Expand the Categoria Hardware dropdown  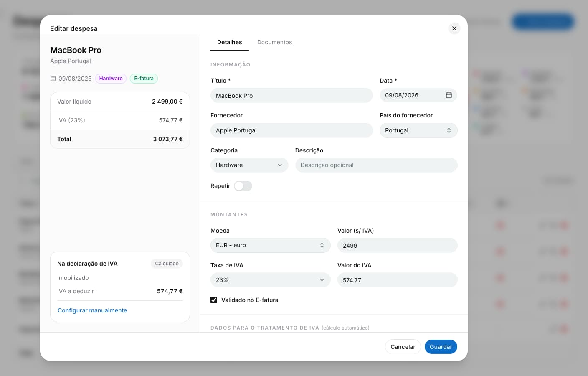(x=249, y=165)
